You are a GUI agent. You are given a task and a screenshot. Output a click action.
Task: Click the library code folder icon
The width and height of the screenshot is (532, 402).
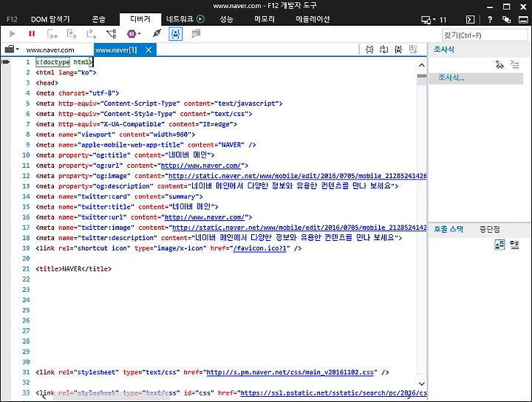(x=196, y=33)
